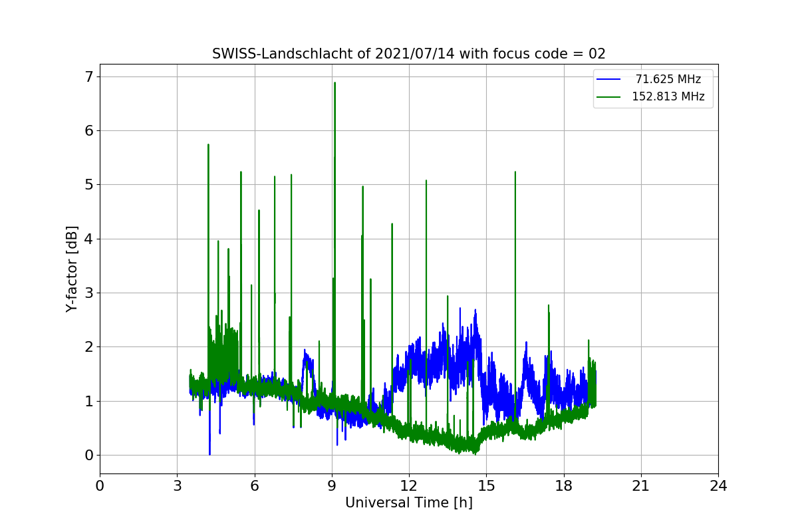Click the plot title mentioning SWISS-Landschlacht
798x532 pixels.
tap(409, 54)
